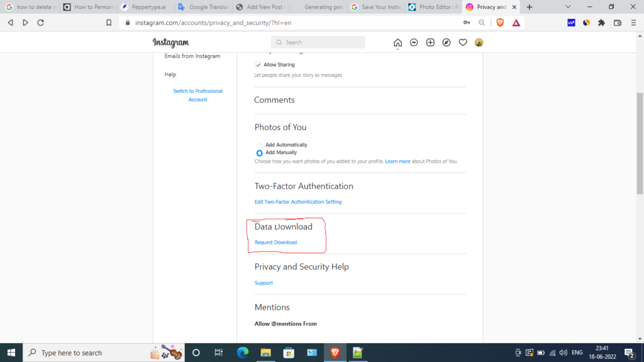Click the browser address bar URL

coord(213,23)
